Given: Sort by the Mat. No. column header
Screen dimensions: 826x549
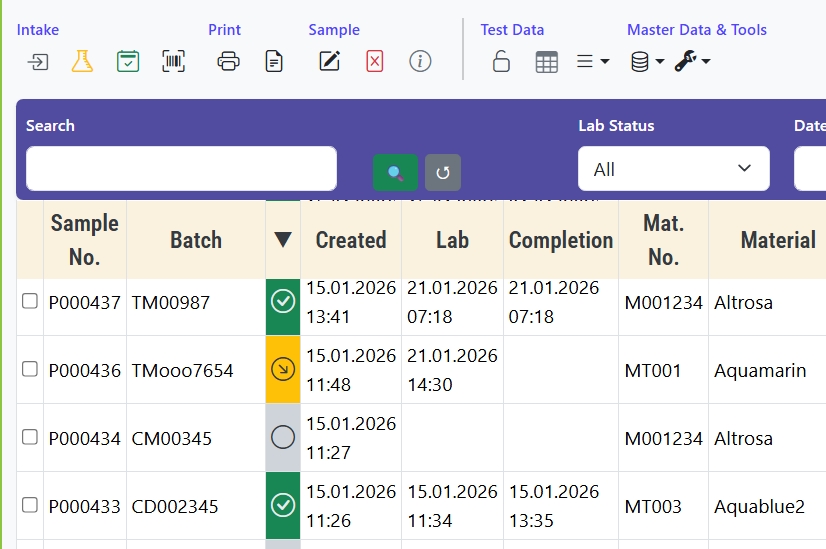Looking at the screenshot, I should [x=663, y=240].
